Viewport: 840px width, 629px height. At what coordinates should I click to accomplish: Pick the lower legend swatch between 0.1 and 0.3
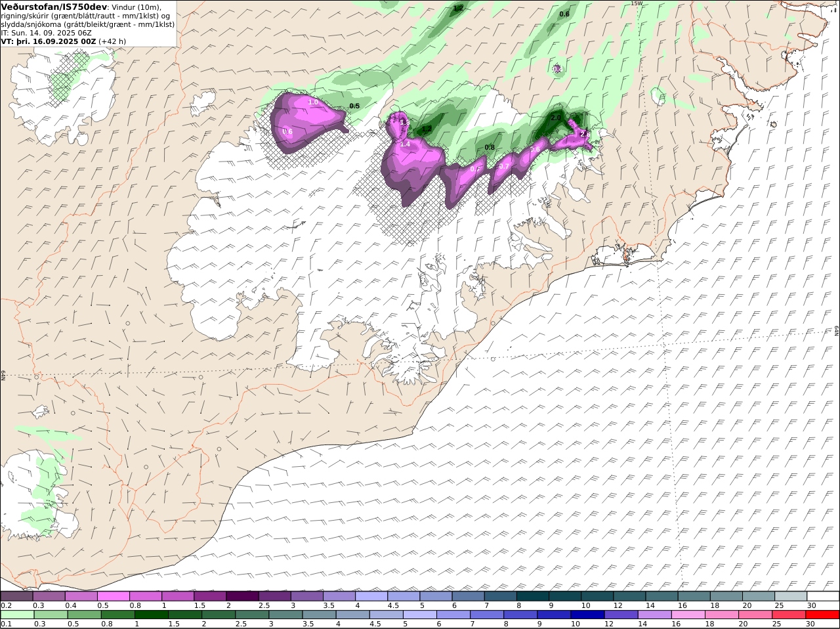click(17, 615)
